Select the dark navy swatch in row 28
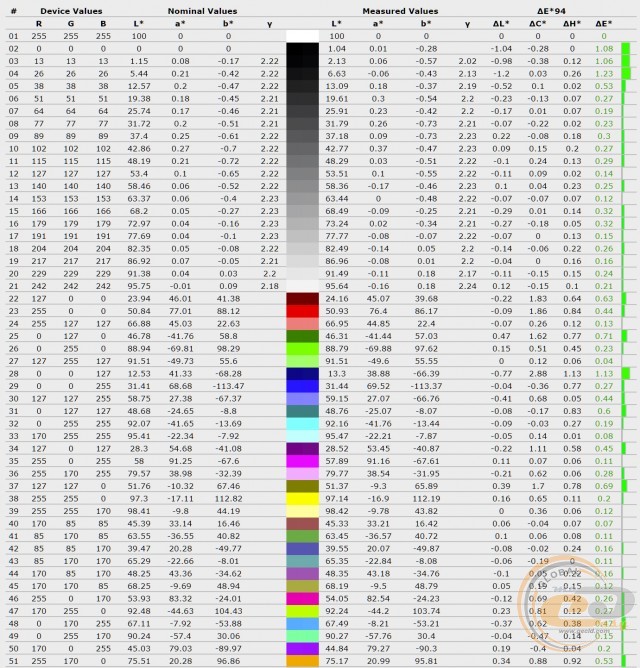 (x=302, y=374)
